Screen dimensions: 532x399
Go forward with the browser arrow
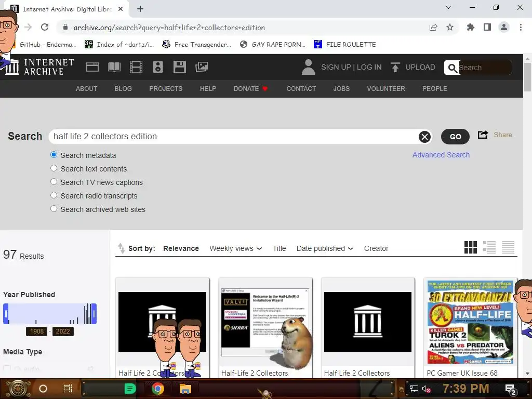tap(28, 27)
